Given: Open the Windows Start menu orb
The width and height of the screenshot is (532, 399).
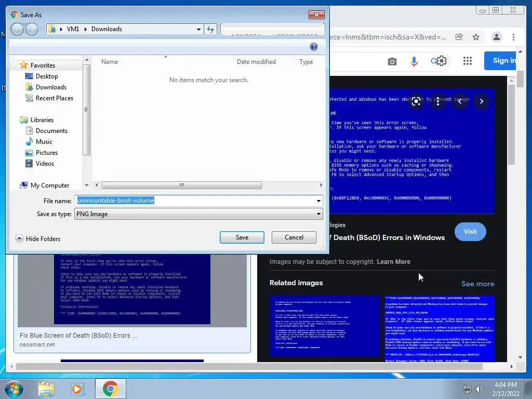Looking at the screenshot, I should click(x=14, y=389).
